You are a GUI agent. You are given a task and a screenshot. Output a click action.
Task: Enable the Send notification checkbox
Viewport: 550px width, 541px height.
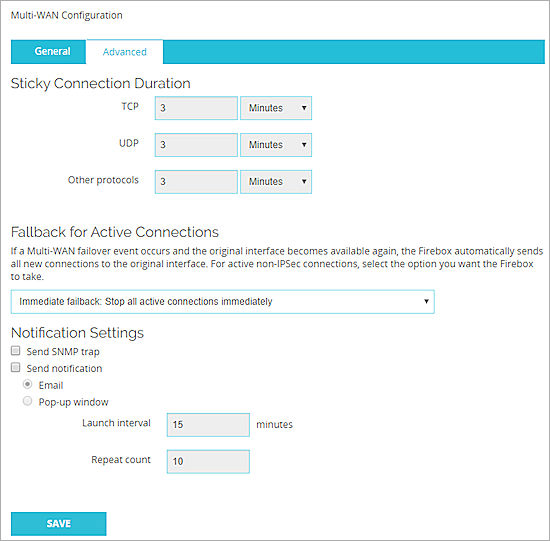point(15,367)
